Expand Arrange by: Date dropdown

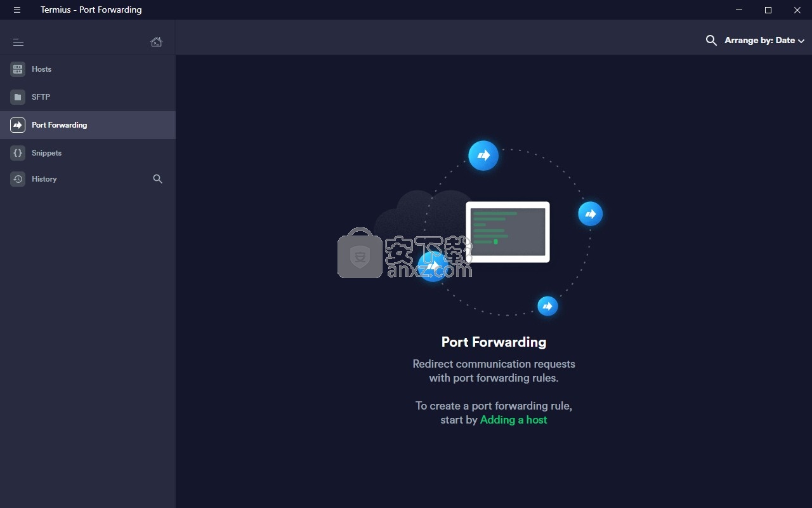click(764, 40)
